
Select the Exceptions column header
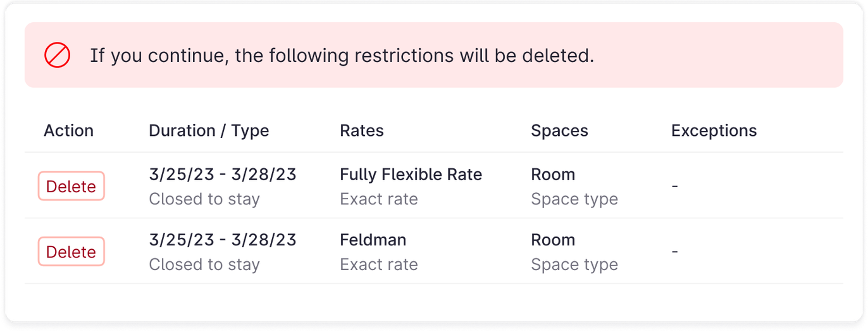tap(714, 131)
